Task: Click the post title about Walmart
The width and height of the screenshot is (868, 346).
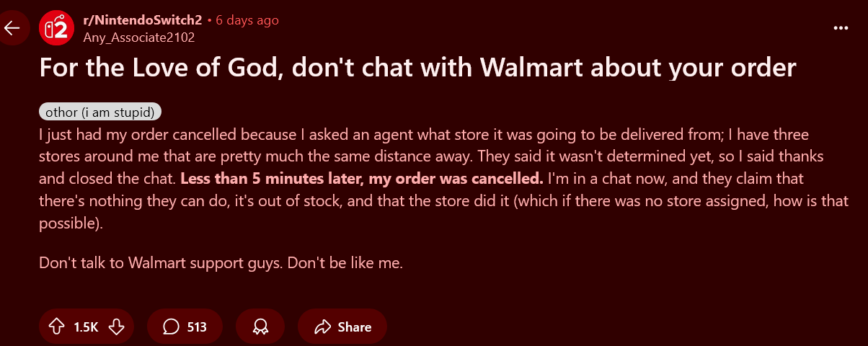Action: 417,68
